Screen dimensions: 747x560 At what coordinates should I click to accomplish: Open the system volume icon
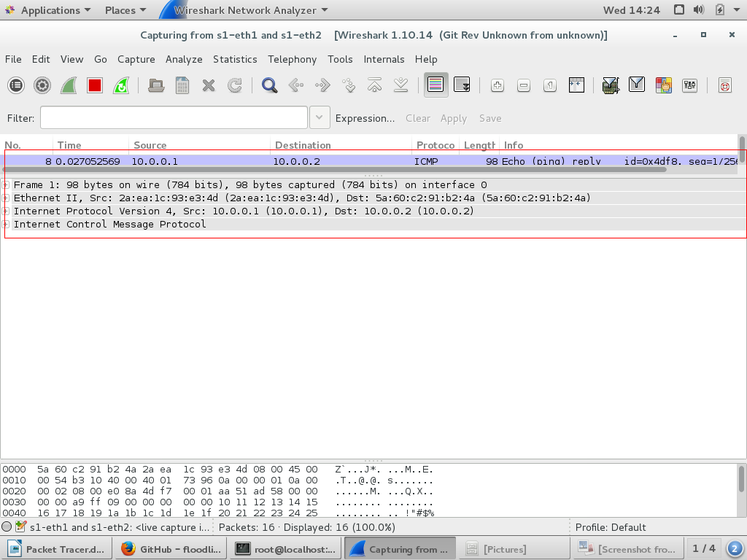click(698, 10)
